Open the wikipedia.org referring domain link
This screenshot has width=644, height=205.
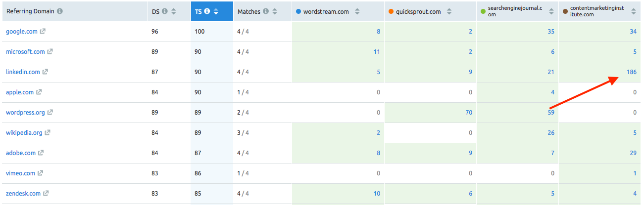[24, 133]
